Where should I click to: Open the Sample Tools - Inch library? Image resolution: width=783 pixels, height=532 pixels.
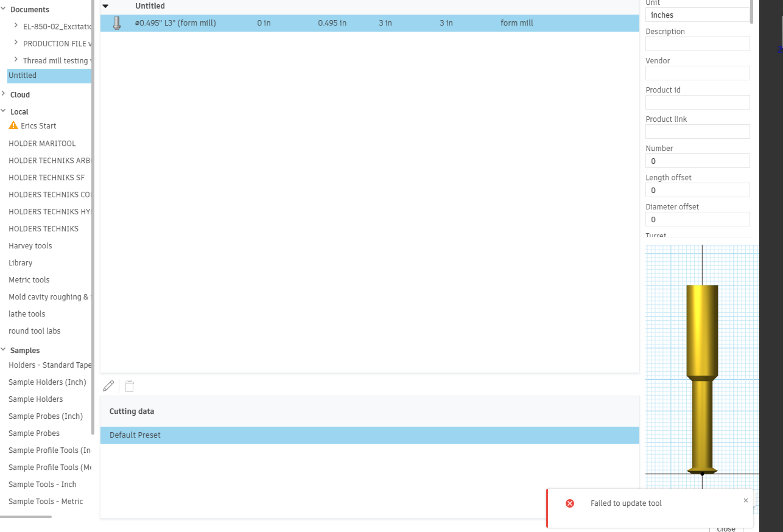coord(43,485)
